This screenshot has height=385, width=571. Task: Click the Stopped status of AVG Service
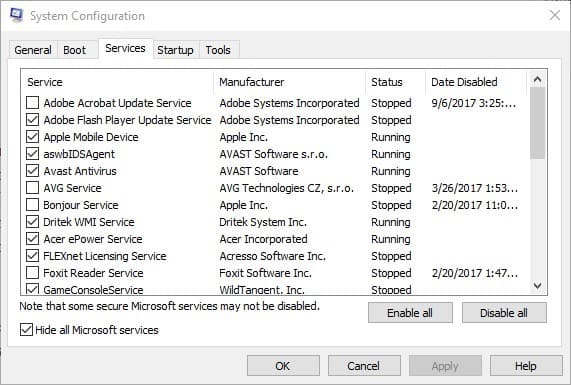(x=391, y=188)
